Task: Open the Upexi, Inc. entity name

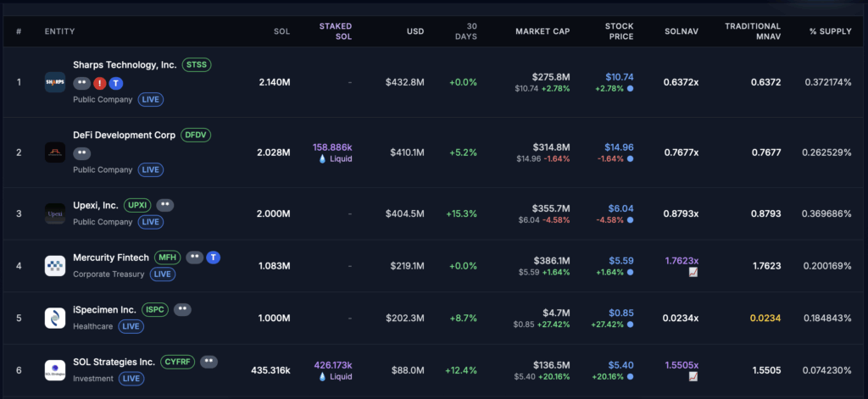Action: coord(96,205)
